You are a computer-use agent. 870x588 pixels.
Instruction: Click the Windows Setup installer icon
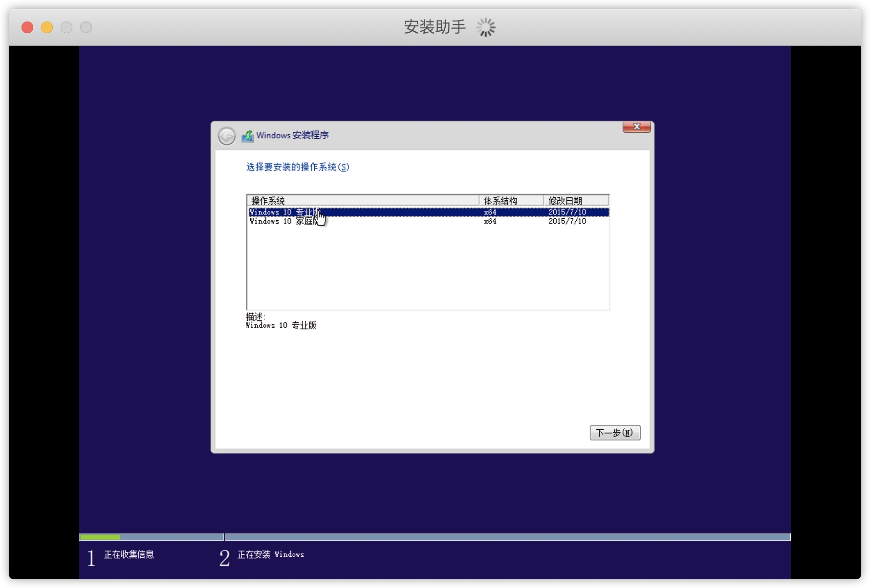(x=247, y=136)
